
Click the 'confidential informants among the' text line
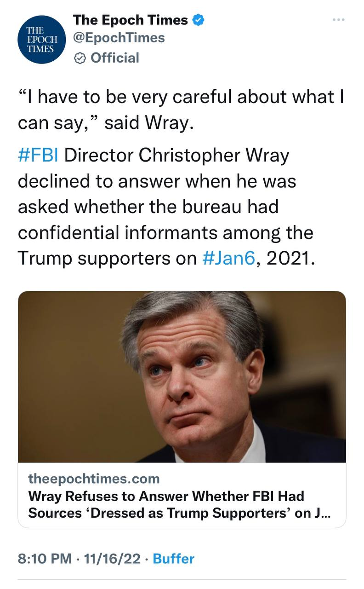(x=165, y=233)
